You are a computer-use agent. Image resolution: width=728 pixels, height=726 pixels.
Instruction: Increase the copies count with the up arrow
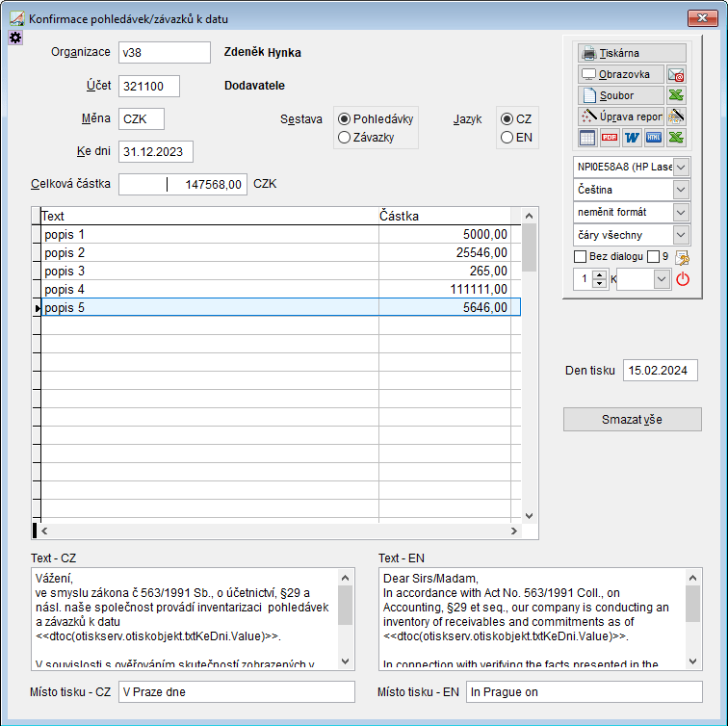pyautogui.click(x=599, y=274)
